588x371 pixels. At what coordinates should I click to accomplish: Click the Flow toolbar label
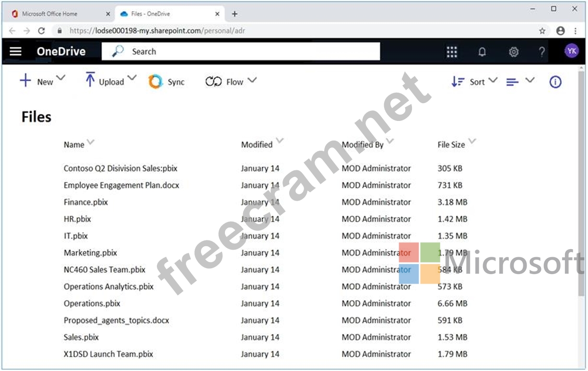click(x=235, y=82)
